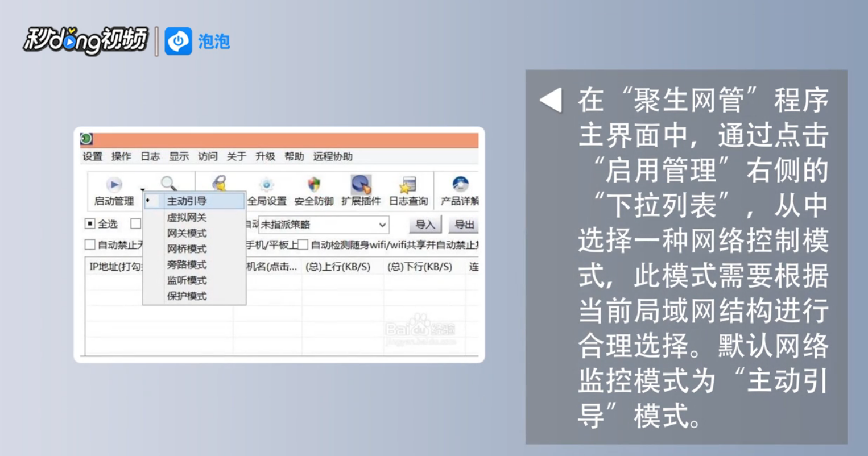Image resolution: width=868 pixels, height=456 pixels.
Task: Click the left arrow in caption panel
Action: (x=551, y=100)
